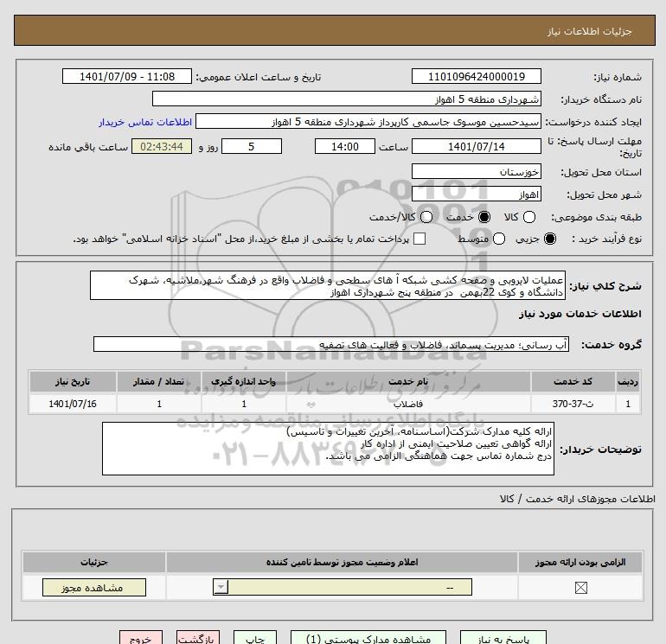Click the announcement date field 1401/07/09 - 11:08
Image resolution: width=666 pixels, height=644 pixels.
[127, 76]
